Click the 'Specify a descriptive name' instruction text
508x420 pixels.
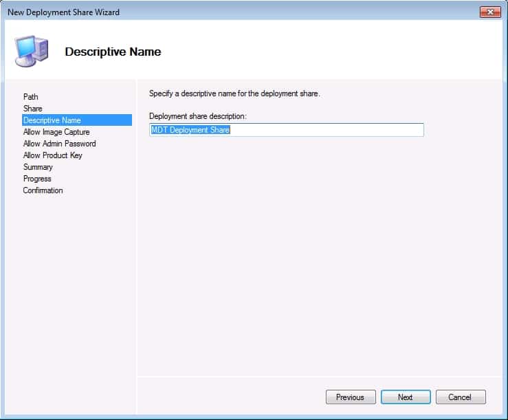tap(234, 93)
